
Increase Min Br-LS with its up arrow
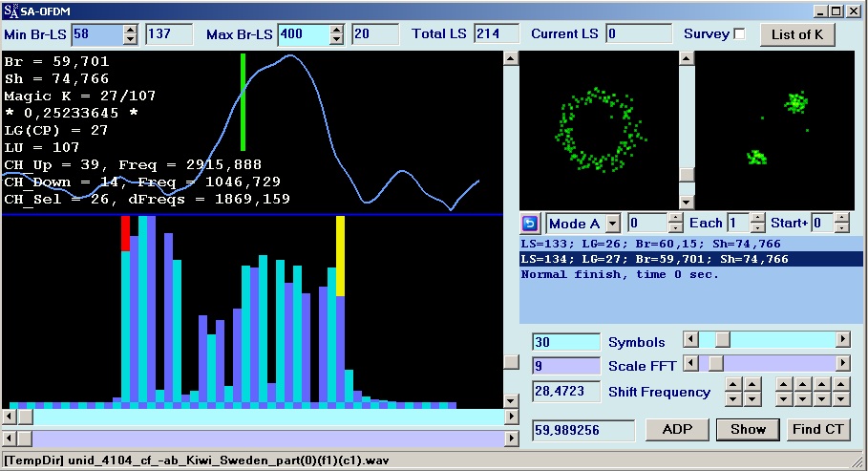click(130, 30)
